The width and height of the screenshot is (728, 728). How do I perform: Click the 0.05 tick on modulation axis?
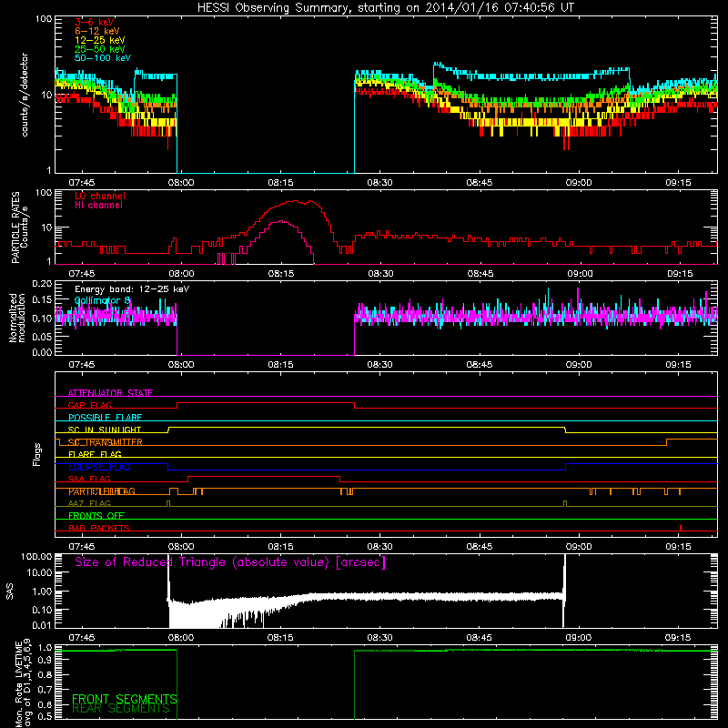click(42, 336)
